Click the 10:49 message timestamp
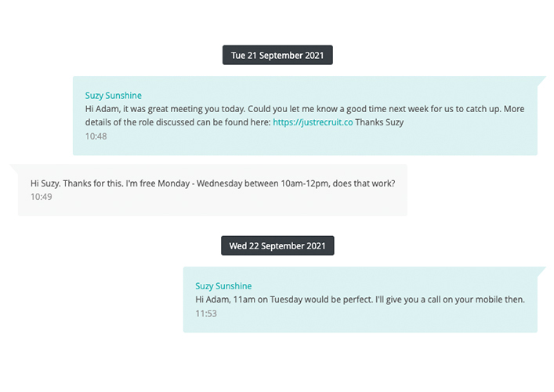 pyautogui.click(x=41, y=197)
